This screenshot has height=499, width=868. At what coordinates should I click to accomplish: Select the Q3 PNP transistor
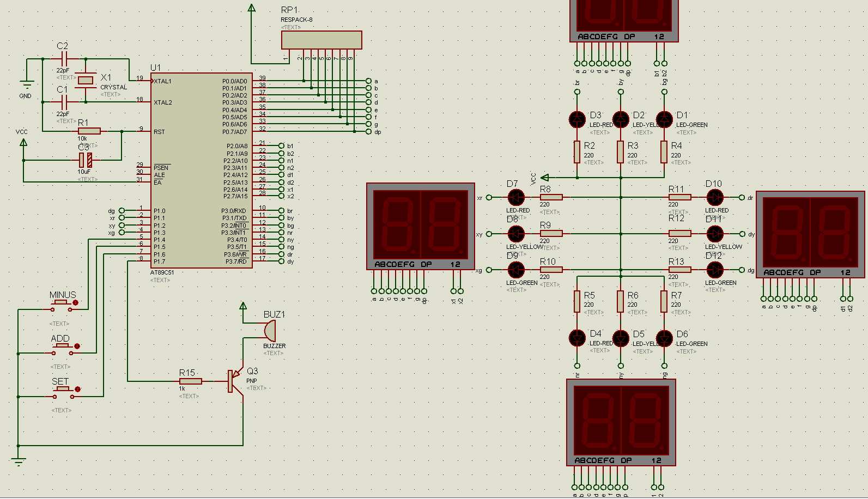[235, 381]
